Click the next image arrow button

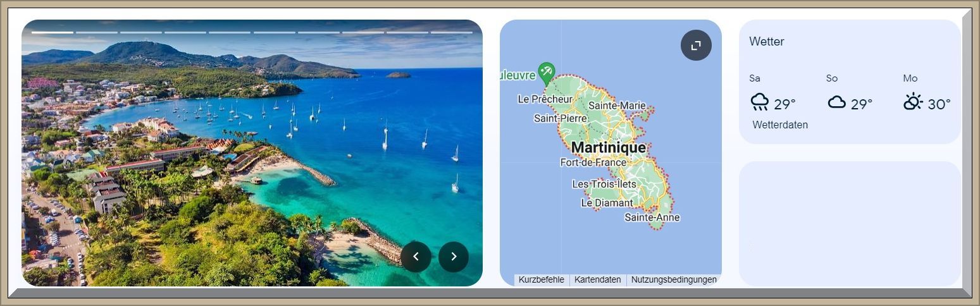(x=453, y=257)
